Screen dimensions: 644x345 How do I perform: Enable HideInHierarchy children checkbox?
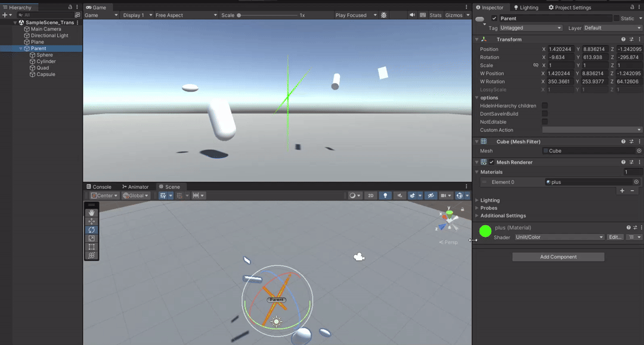[544, 106]
